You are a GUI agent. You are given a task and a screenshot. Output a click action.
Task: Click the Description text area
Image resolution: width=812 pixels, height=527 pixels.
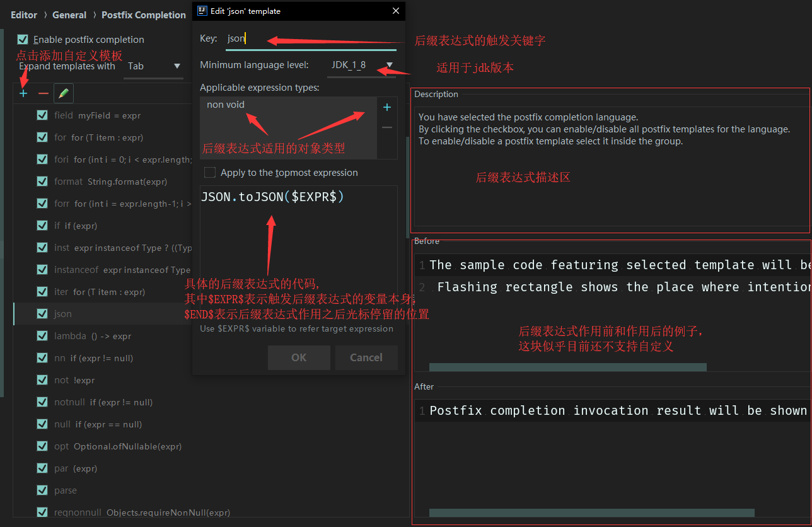coord(612,167)
